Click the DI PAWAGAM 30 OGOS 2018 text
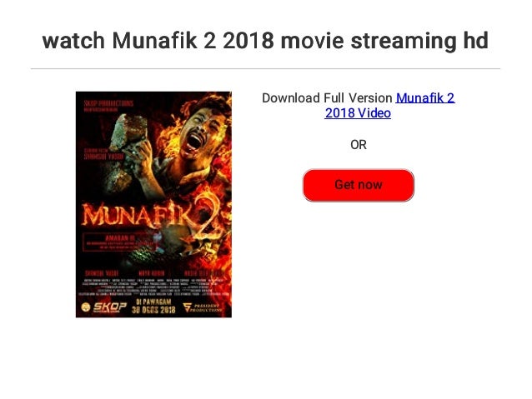 153,306
